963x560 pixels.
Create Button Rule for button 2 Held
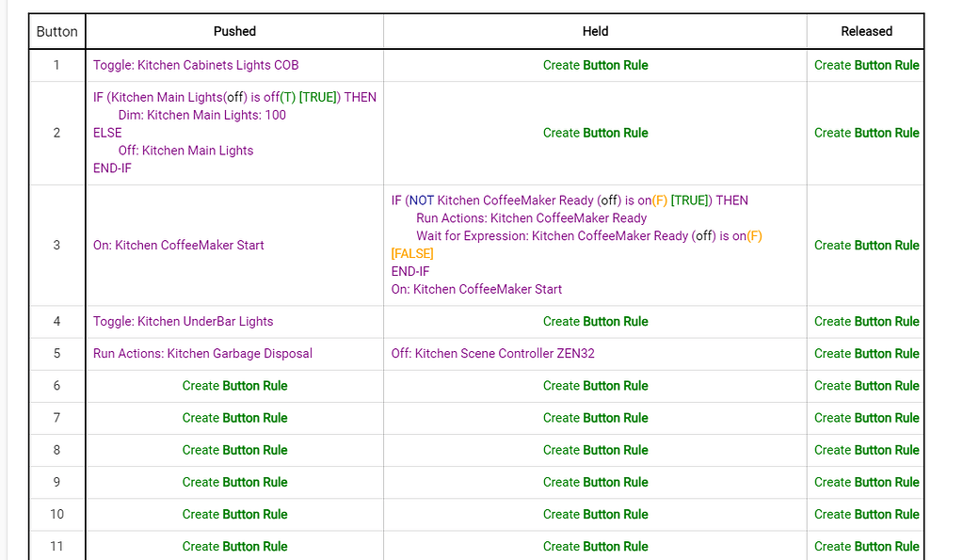click(x=595, y=133)
